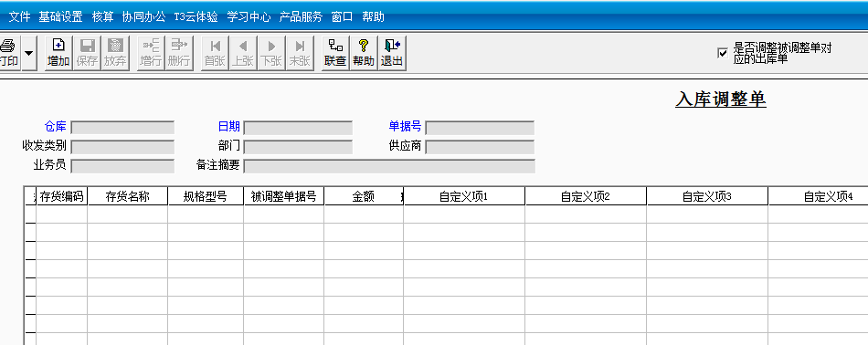Click the 增行 add row icon
The width and height of the screenshot is (868, 345).
click(x=151, y=53)
